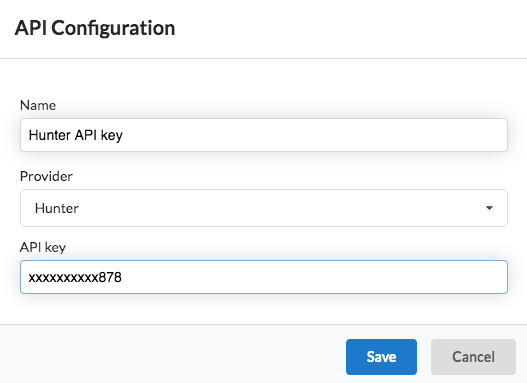Place cursor on xxxxxxxxxx878 key text
The image size is (527, 383).
point(75,278)
